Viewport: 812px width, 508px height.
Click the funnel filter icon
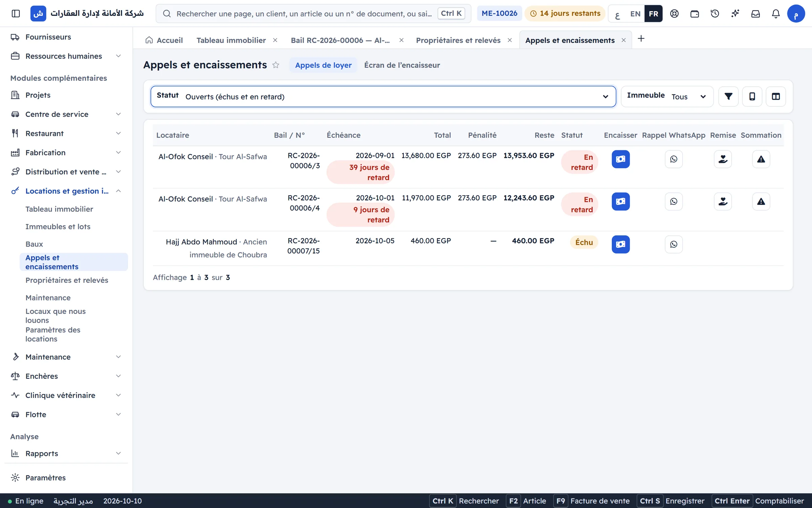(728, 97)
